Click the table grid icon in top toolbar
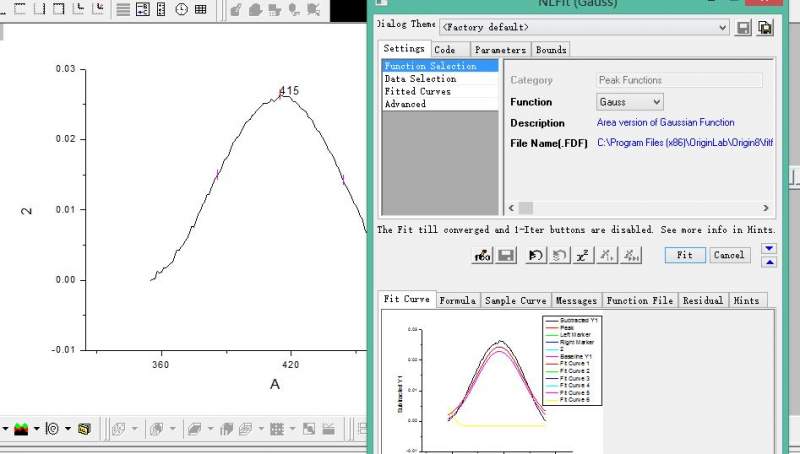800x454 pixels. 201,9
